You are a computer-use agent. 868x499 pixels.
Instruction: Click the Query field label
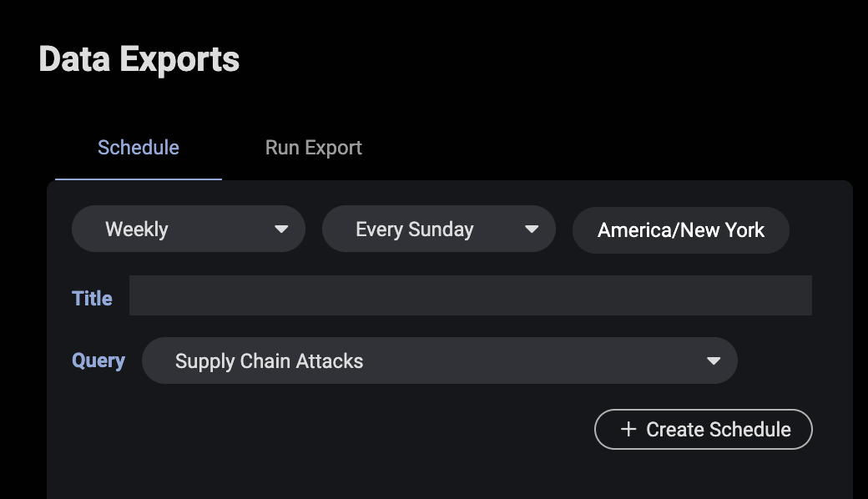point(98,360)
